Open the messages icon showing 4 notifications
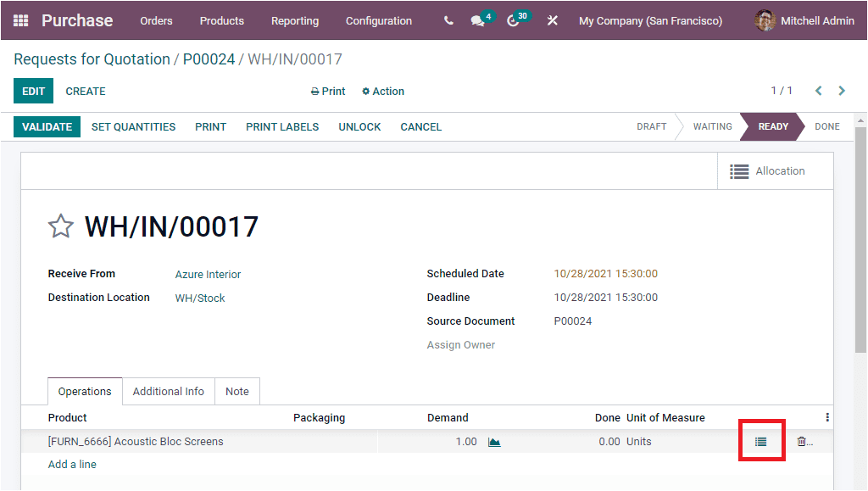The width and height of the screenshot is (868, 491). point(478,20)
